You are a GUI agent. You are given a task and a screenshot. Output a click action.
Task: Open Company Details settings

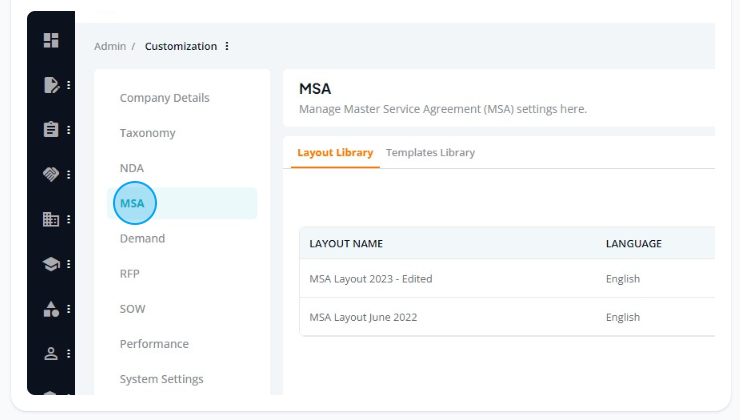pos(164,98)
